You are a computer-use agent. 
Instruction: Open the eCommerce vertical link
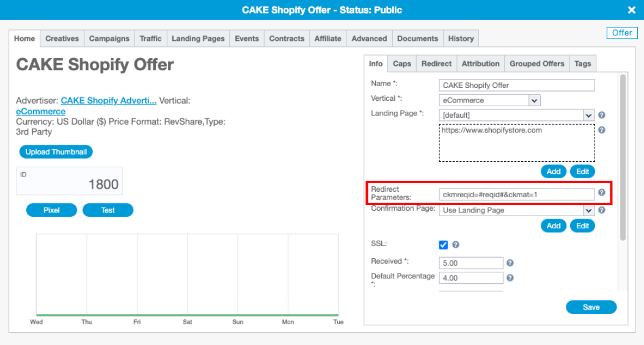[x=41, y=112]
